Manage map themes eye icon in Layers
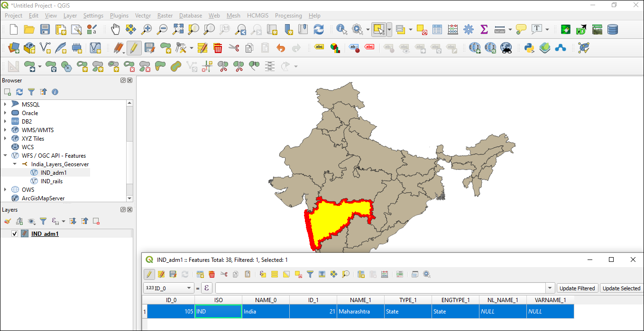 coord(31,221)
